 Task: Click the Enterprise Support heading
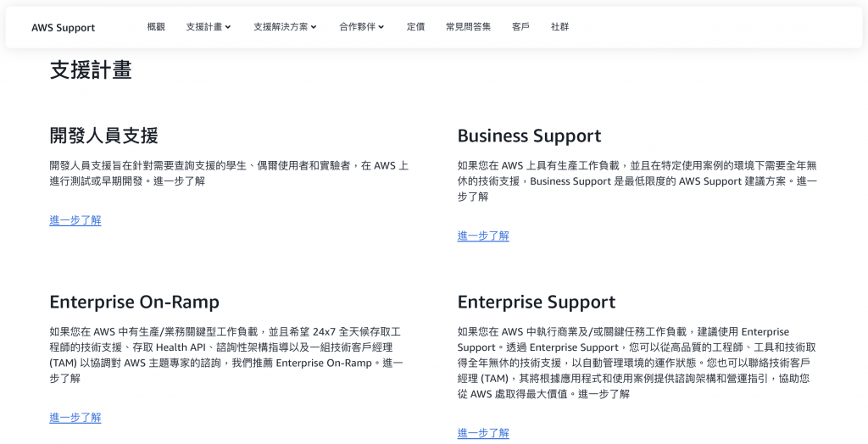click(x=537, y=302)
